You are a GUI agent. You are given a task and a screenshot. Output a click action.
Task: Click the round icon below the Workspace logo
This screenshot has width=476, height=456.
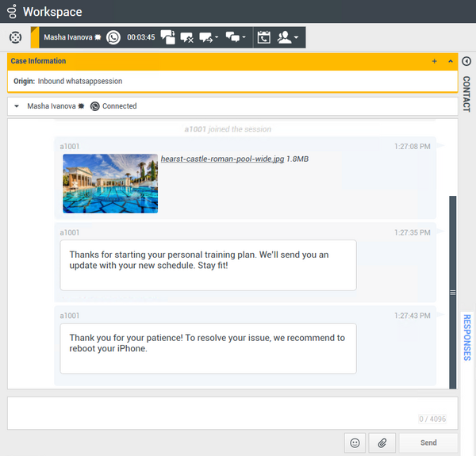[x=15, y=37]
